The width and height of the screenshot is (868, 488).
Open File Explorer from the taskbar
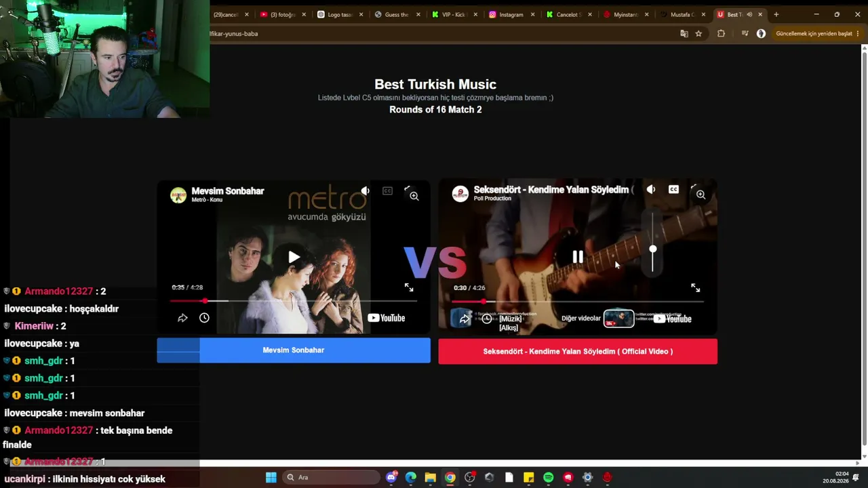pos(431,477)
